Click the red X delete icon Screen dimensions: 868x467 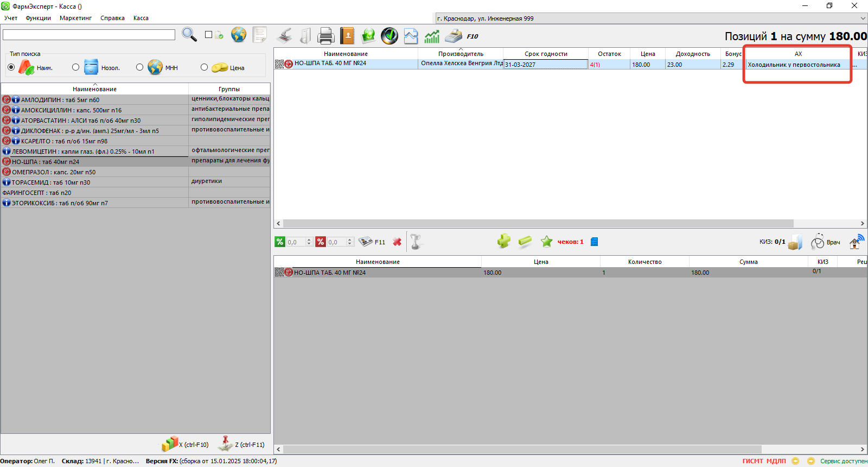(x=397, y=242)
